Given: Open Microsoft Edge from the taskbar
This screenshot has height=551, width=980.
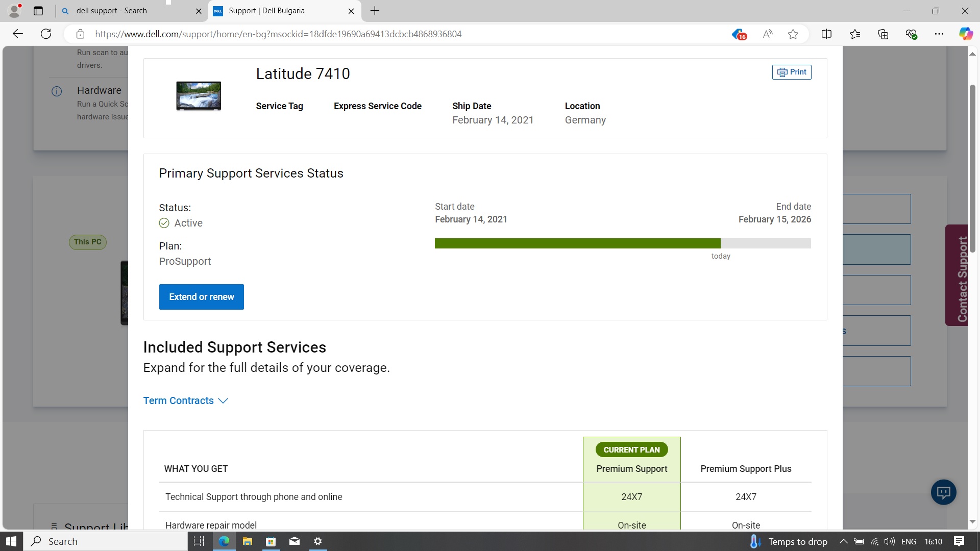Looking at the screenshot, I should [x=224, y=541].
